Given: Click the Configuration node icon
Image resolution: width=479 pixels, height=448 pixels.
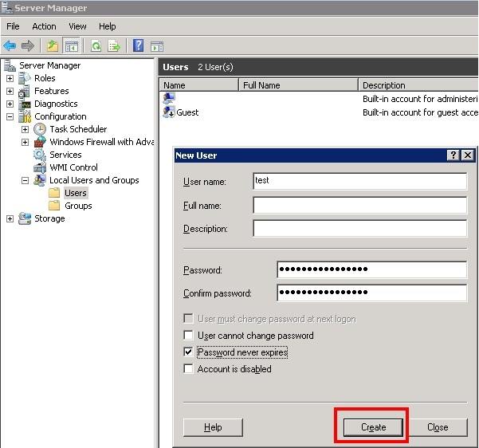Looking at the screenshot, I should point(25,116).
